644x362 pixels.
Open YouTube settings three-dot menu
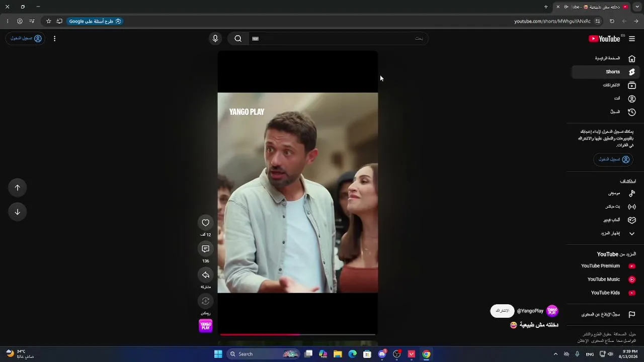click(54, 39)
